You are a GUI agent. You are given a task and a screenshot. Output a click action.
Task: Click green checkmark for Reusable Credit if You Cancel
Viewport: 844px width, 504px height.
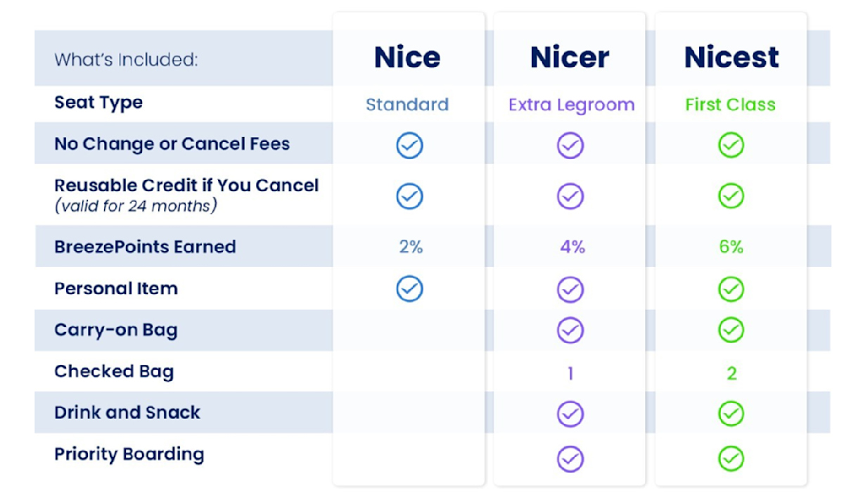pos(731,196)
